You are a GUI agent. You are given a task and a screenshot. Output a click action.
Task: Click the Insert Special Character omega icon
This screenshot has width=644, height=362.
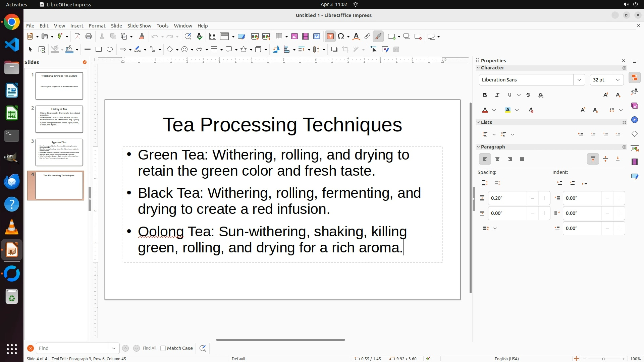click(x=341, y=37)
